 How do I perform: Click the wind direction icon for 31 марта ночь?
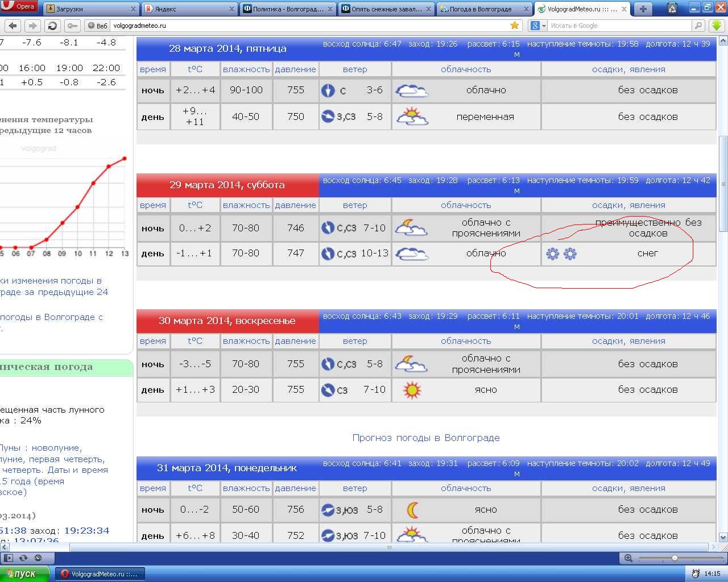pyautogui.click(x=328, y=510)
